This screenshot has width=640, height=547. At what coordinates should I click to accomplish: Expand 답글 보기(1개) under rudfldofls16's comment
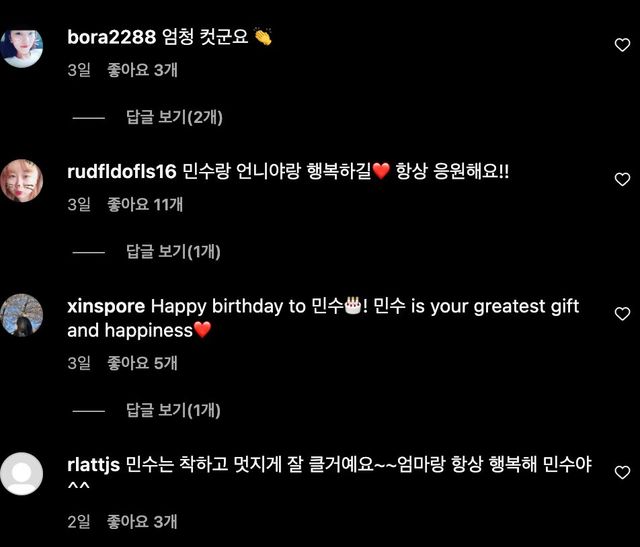[x=174, y=252]
